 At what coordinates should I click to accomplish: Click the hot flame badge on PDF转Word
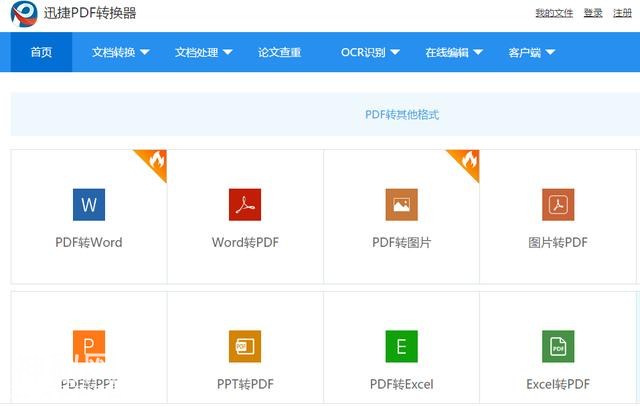[155, 161]
